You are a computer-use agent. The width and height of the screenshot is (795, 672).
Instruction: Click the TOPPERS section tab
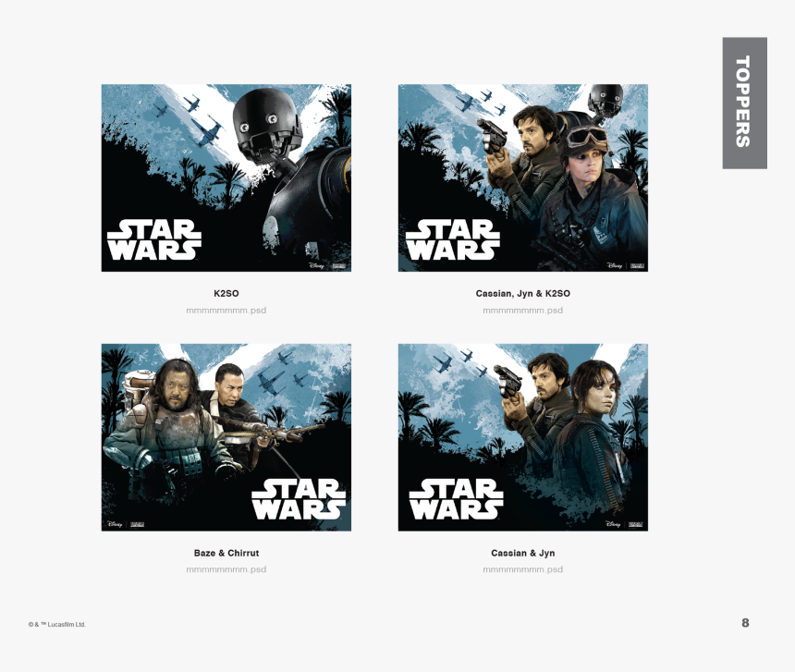(x=744, y=103)
